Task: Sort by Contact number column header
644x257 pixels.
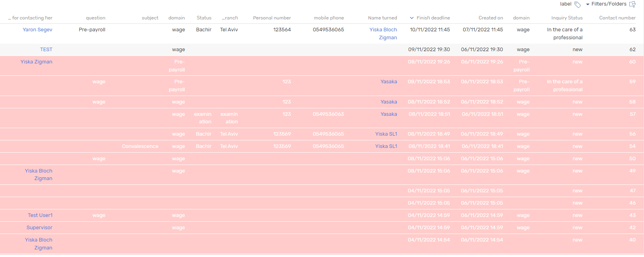Action: pos(617,18)
